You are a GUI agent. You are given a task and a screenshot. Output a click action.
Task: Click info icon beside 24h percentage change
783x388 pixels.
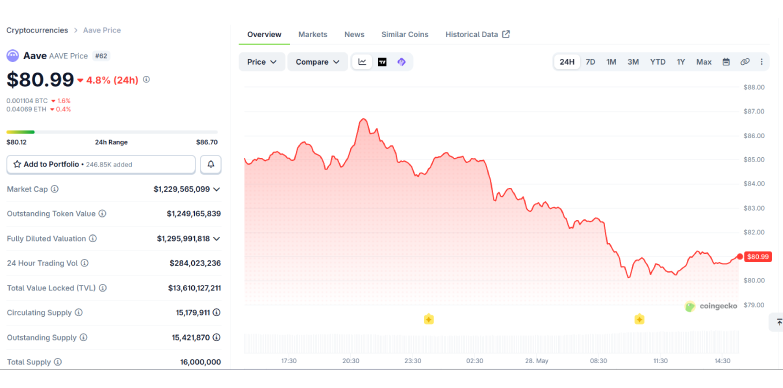click(x=146, y=79)
